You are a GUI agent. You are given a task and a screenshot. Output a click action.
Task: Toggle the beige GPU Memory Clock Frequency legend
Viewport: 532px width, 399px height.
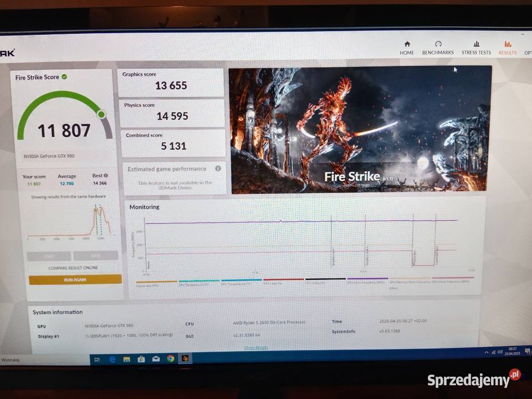410,283
